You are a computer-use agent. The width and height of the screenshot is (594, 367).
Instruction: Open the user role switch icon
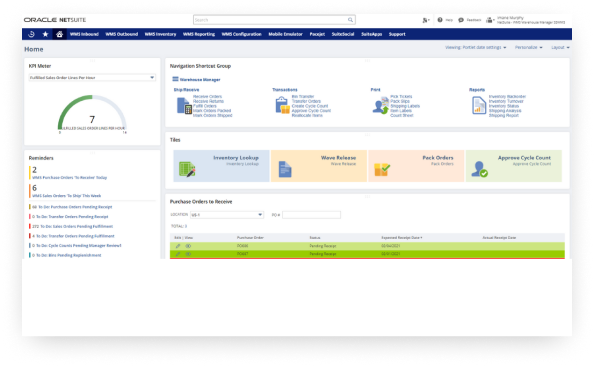pyautogui.click(x=491, y=20)
